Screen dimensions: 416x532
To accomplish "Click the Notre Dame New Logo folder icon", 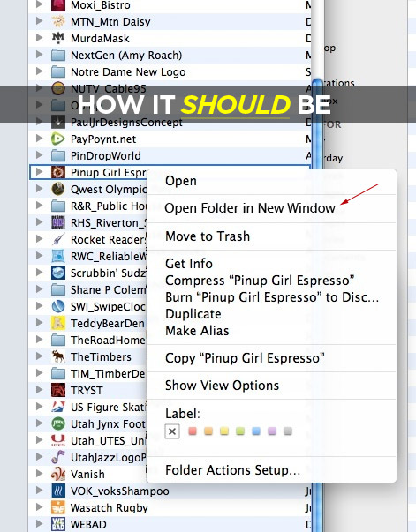I will click(x=58, y=71).
